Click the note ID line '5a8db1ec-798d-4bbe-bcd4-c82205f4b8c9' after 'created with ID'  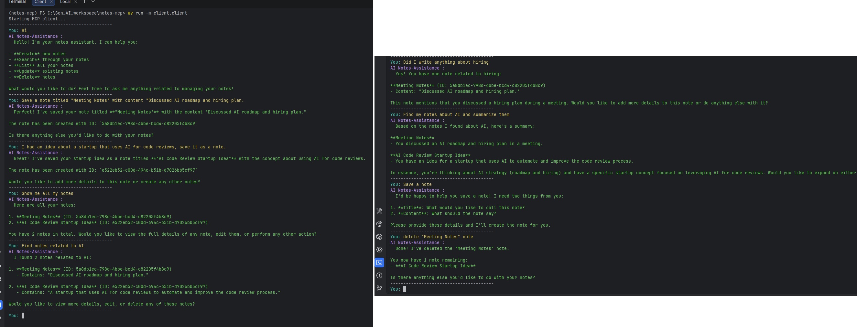pyautogui.click(x=103, y=124)
